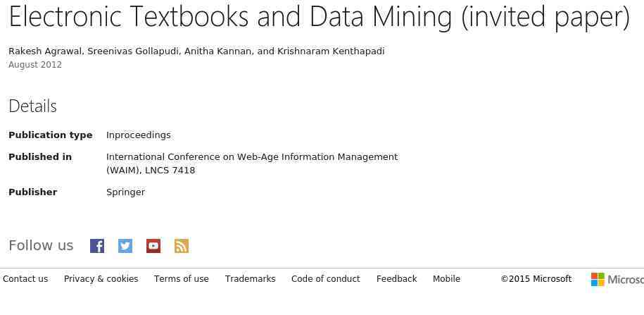Open Privacy & cookies page
Viewport: 644px width, 315px height.
coord(101,279)
